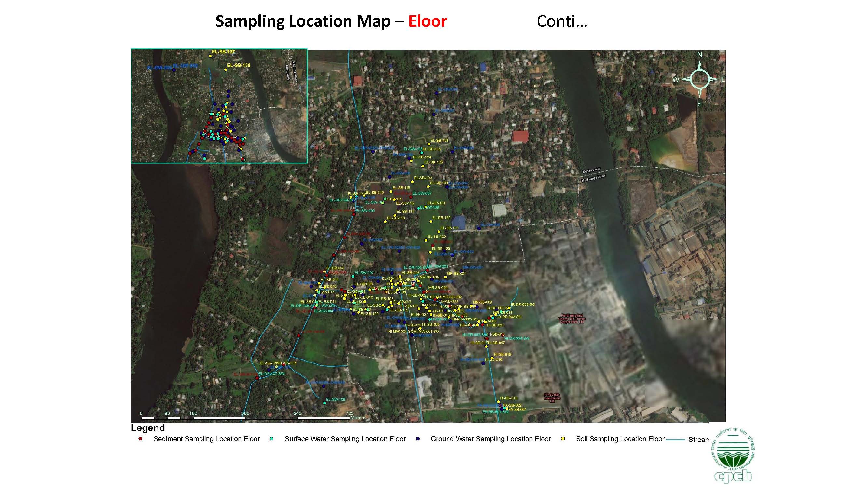Viewport: 868px width, 488px height.
Task: Click the 'Legend' heading
Action: pyautogui.click(x=148, y=428)
